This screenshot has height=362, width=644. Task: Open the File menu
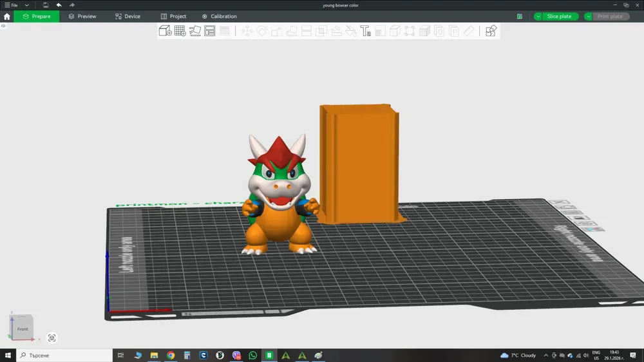[x=11, y=5]
